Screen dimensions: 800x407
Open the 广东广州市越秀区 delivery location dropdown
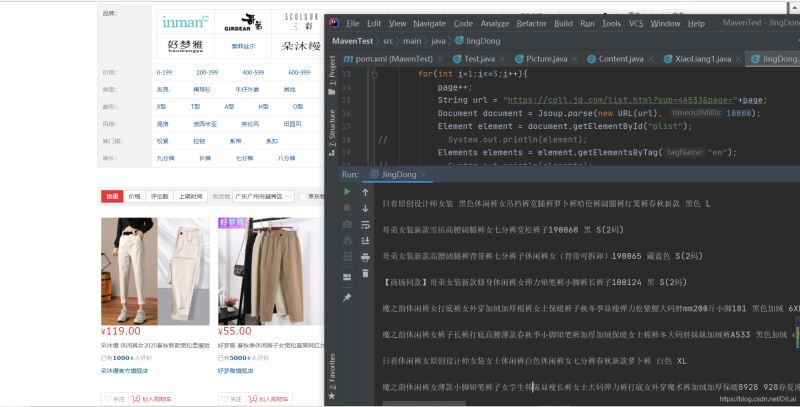[x=263, y=196]
